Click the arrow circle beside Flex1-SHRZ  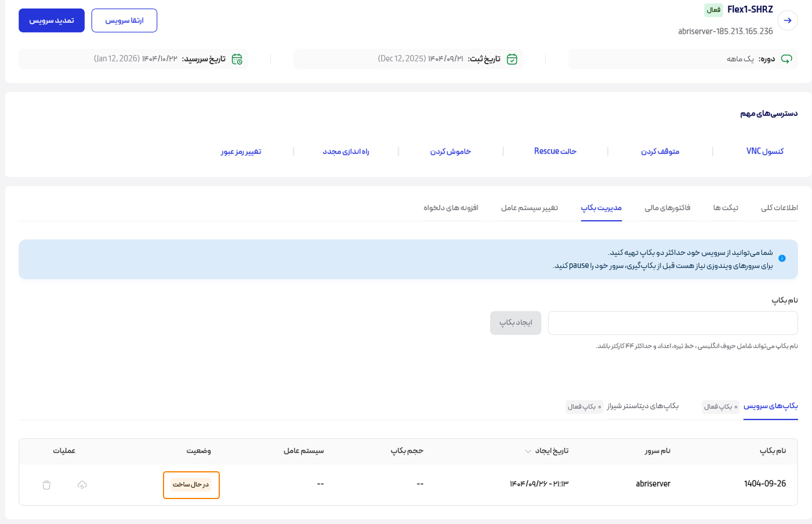coord(788,20)
